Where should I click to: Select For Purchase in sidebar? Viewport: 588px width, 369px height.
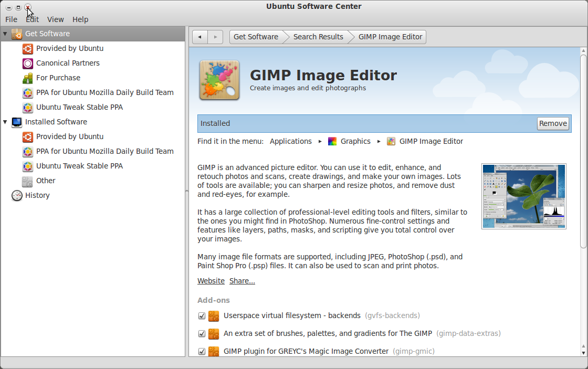pyautogui.click(x=58, y=78)
